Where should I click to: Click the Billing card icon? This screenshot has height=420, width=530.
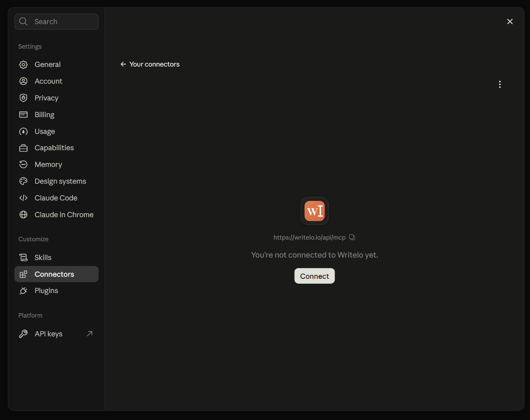[x=24, y=115]
